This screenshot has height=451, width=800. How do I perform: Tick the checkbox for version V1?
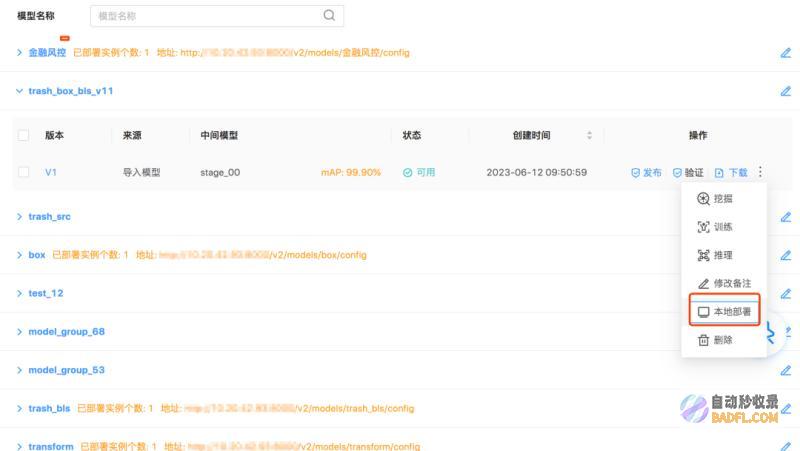click(x=23, y=172)
